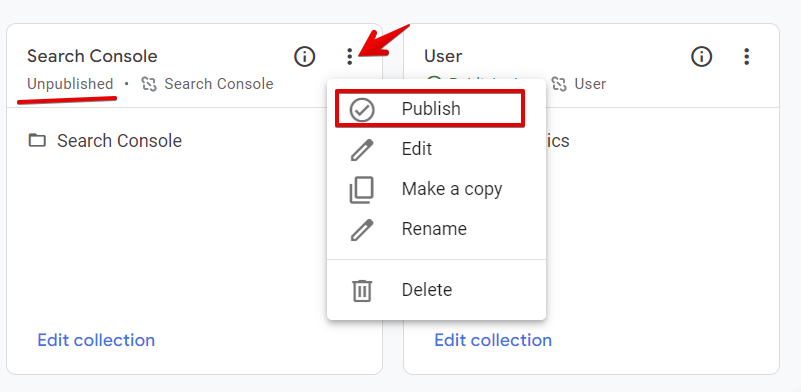Click the pencil icon beside Edit

pyautogui.click(x=362, y=149)
